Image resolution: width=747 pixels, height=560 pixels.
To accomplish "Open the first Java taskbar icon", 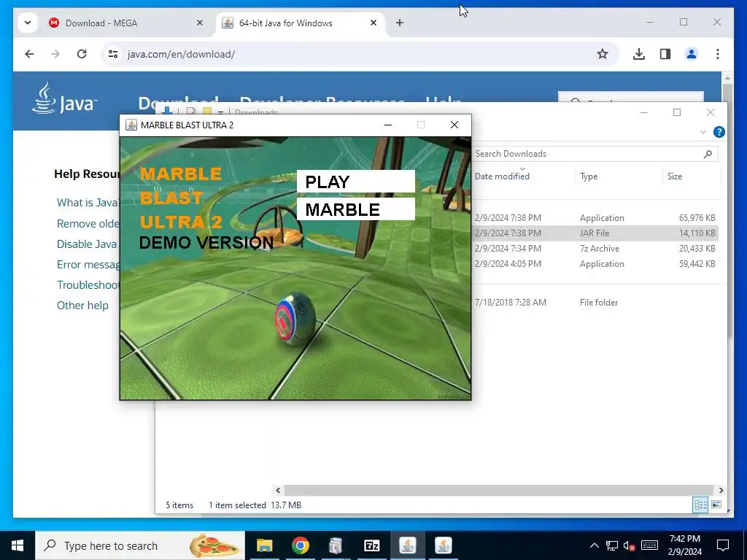I will (407, 545).
